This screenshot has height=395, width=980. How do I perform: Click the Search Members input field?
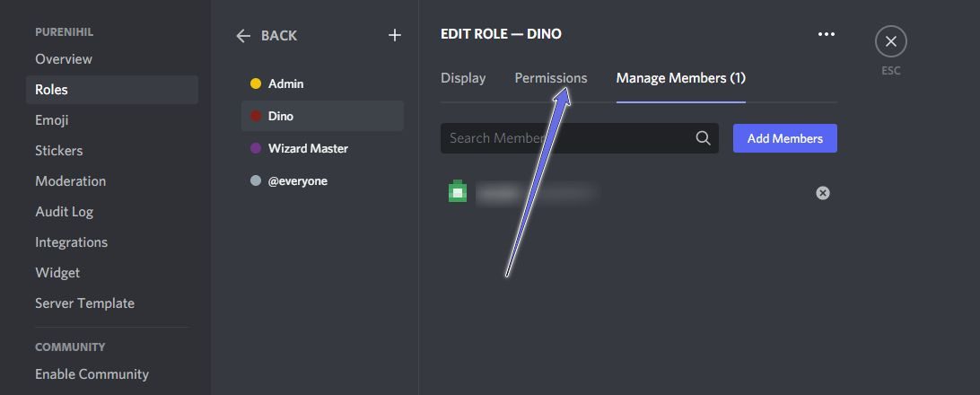(x=565, y=138)
